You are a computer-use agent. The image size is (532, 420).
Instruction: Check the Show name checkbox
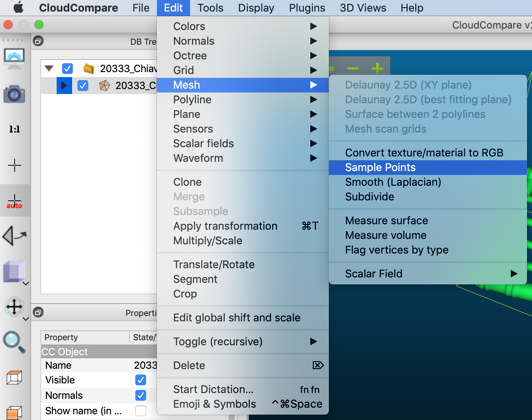(141, 411)
